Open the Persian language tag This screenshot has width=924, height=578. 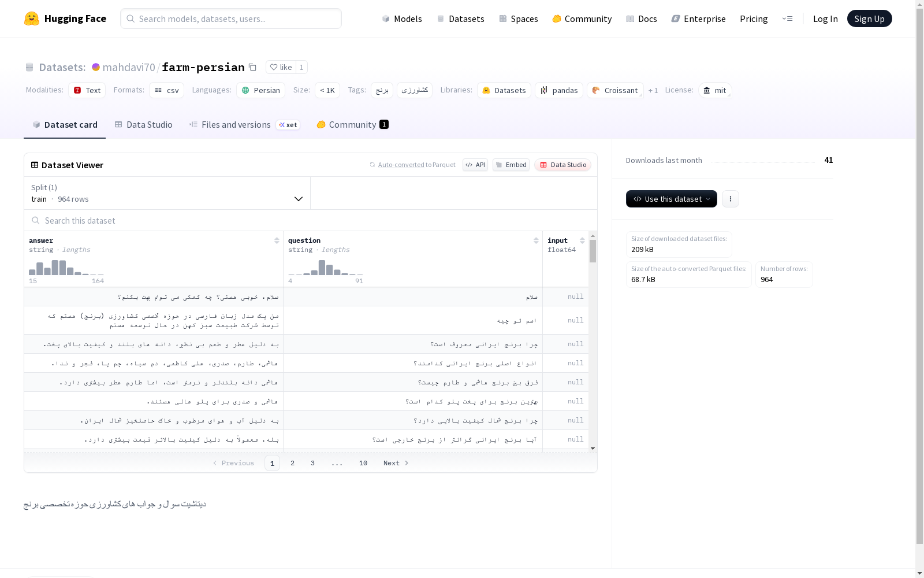[x=260, y=90]
